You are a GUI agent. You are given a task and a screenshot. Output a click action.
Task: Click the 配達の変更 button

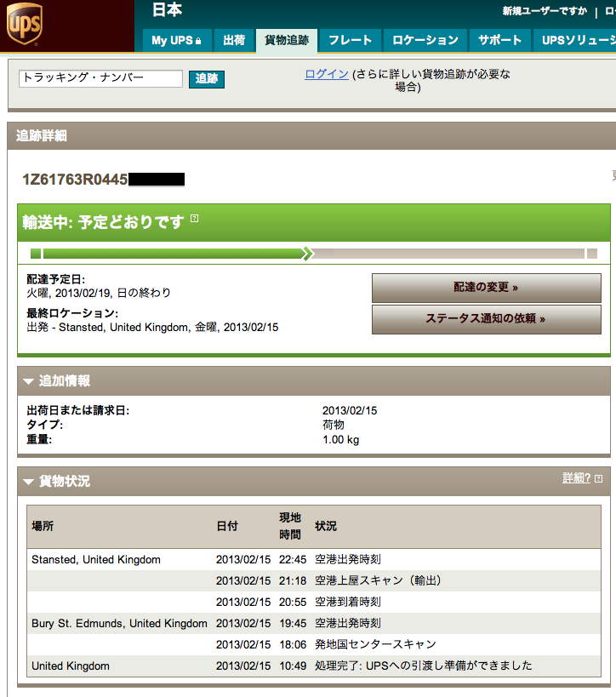coord(486,288)
